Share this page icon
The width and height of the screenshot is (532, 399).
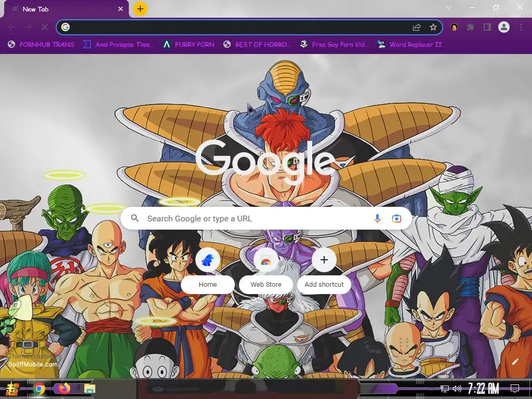[417, 28]
